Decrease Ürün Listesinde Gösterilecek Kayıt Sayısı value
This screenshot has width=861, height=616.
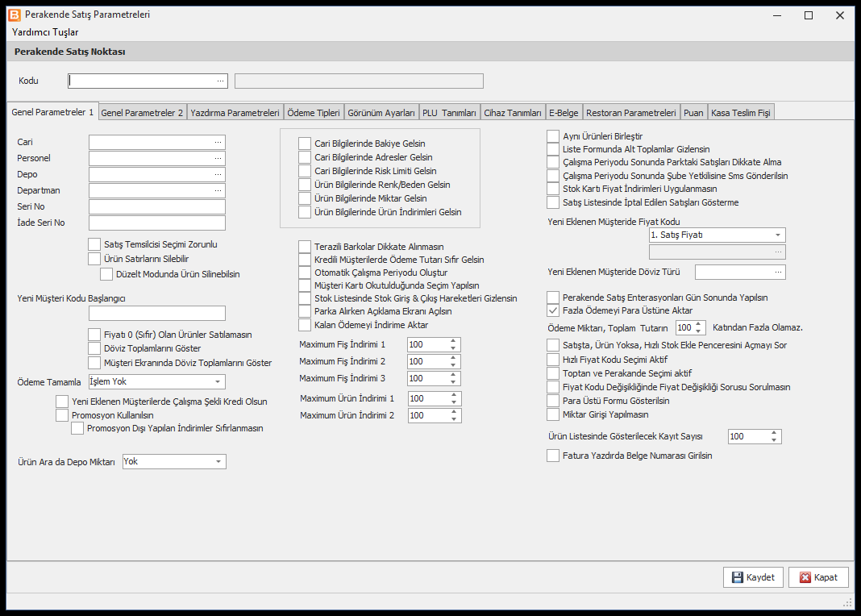[x=774, y=439]
